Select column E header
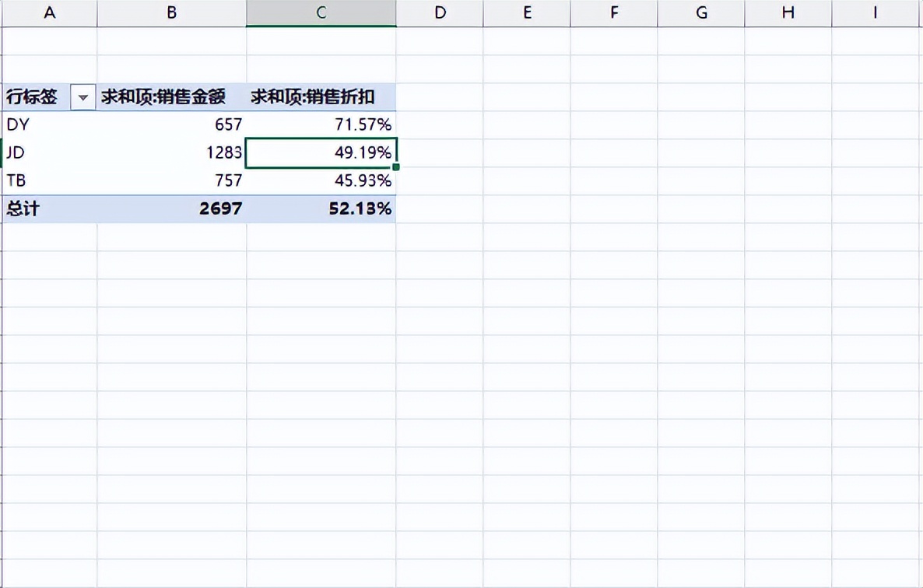This screenshot has width=923, height=588. pyautogui.click(x=527, y=13)
